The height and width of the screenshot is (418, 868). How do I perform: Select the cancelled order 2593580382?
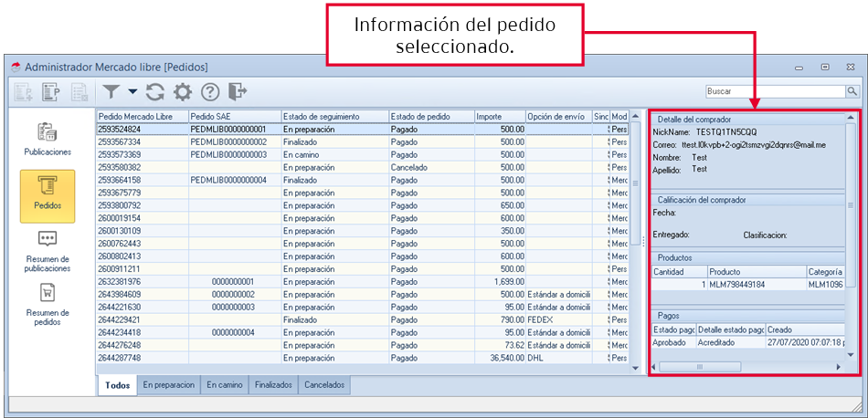[363, 167]
